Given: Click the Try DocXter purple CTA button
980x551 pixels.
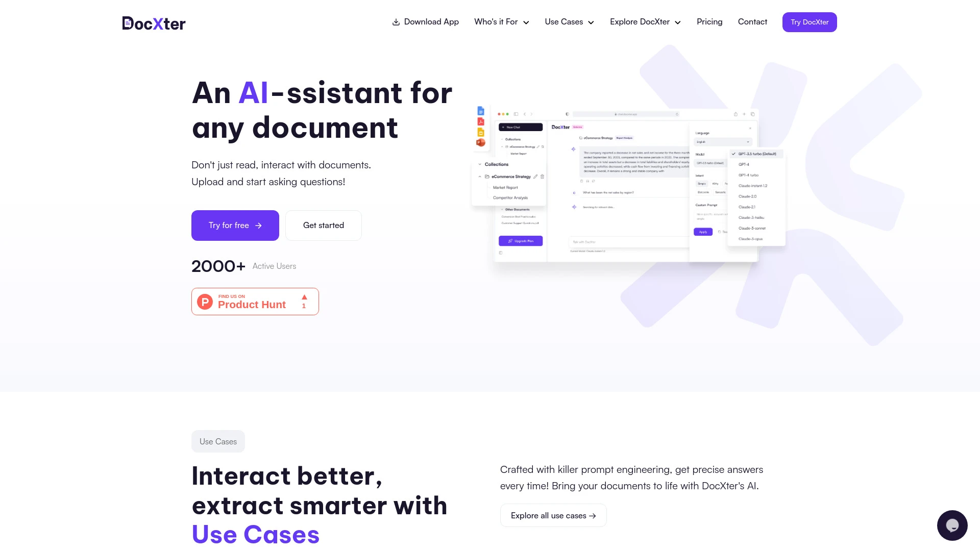Looking at the screenshot, I should [x=810, y=21].
